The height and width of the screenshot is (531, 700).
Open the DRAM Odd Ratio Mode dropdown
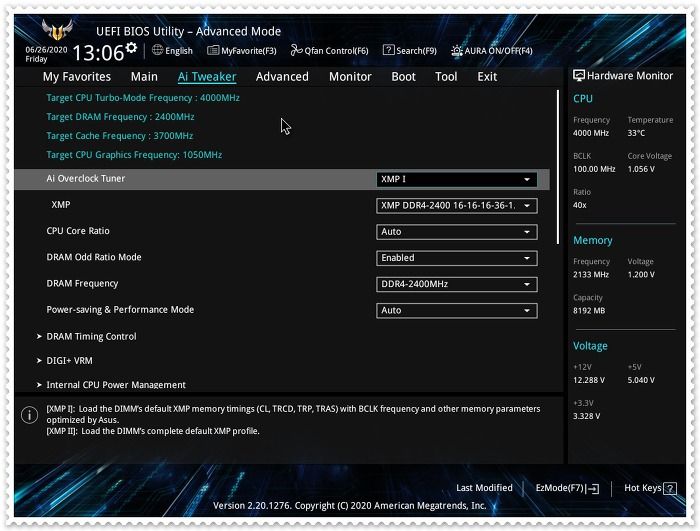(x=457, y=258)
